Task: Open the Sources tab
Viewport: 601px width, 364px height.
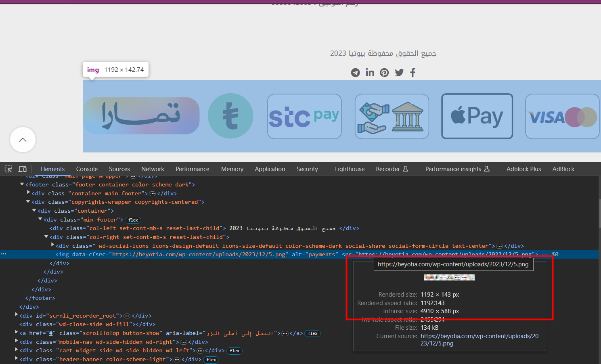Action: pos(119,169)
